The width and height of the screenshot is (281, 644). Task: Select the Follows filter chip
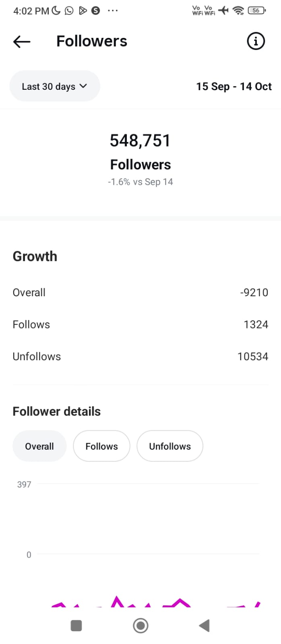101,446
